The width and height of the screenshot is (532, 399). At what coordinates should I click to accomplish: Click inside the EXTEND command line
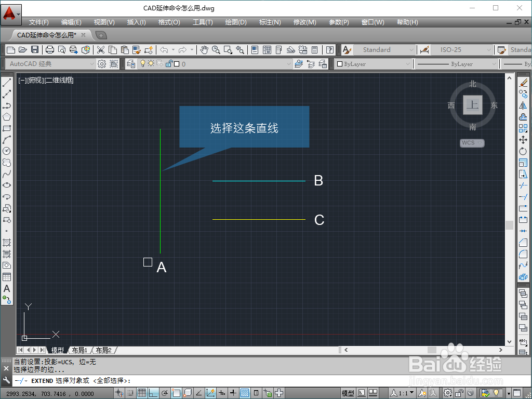[x=208, y=381]
